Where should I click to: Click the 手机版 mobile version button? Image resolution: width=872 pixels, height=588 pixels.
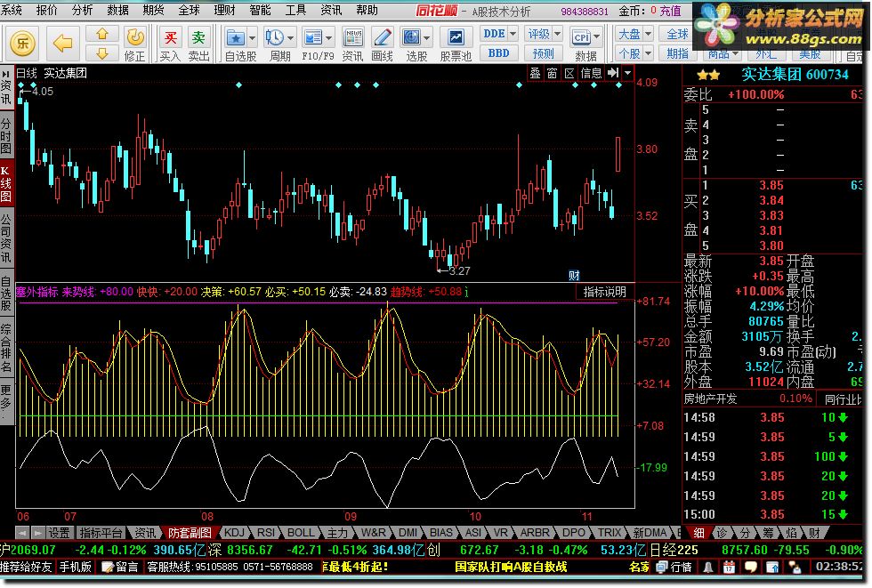[x=76, y=567]
